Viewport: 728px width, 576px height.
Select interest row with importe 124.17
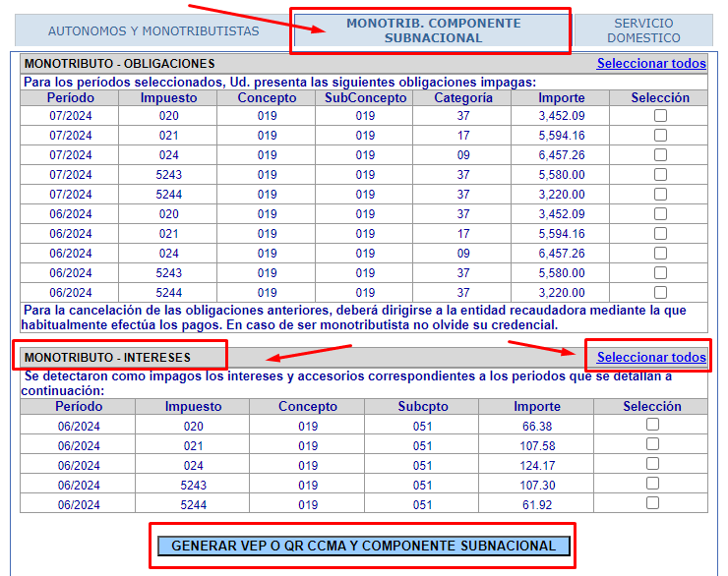(x=652, y=464)
